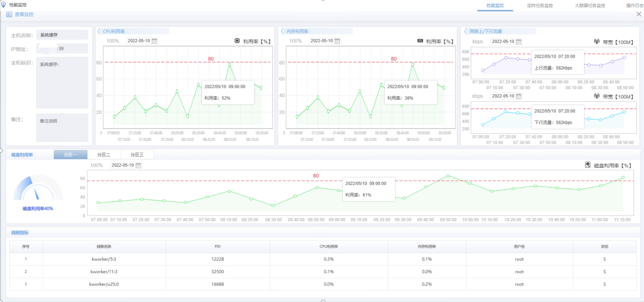Click the CPU chip icon beside 利用率
Screen dimensions: 644x302
237,41
